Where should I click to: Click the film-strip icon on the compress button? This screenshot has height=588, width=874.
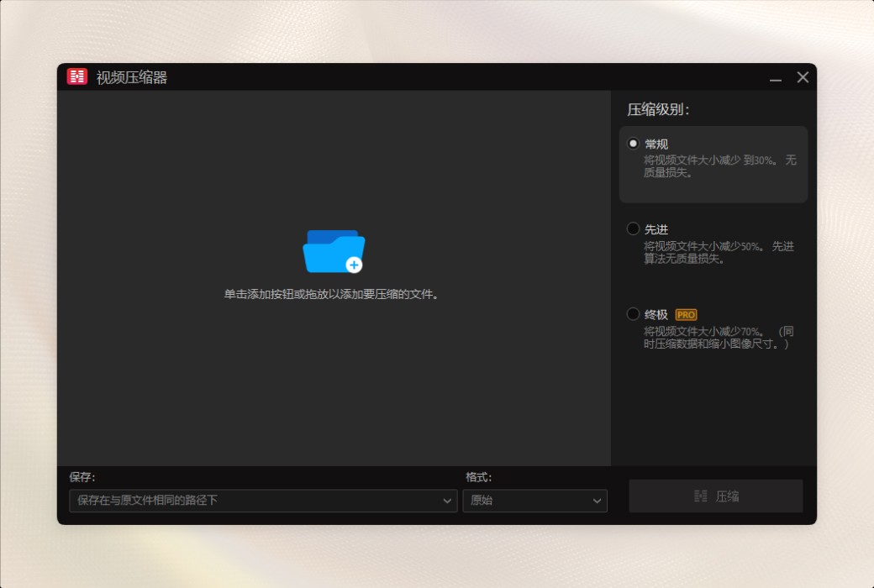pyautogui.click(x=700, y=496)
